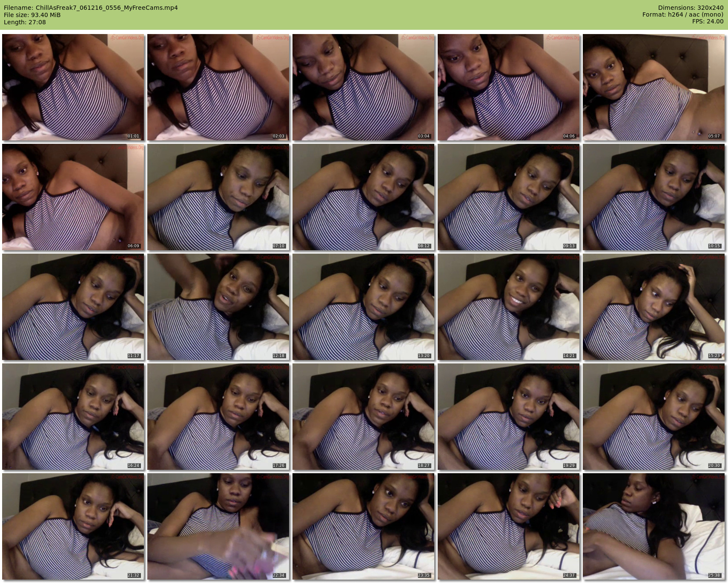This screenshot has width=728, height=583.
Task: Click the thumbnail stamped 21:32
Action: point(73,526)
